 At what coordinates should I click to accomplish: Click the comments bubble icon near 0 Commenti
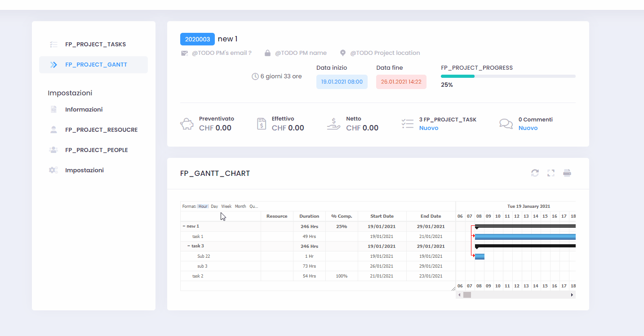click(x=506, y=123)
